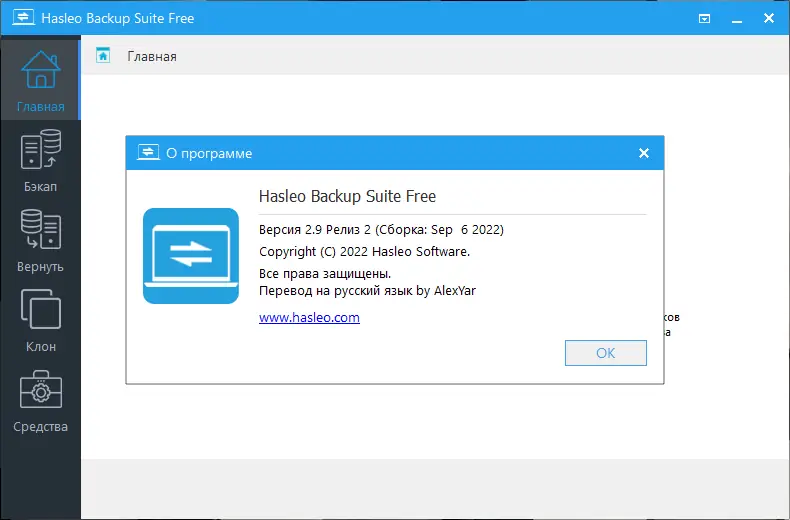The height and width of the screenshot is (520, 790).
Task: Click the Copyright (C) 2022 Hasleo Software line
Action: point(364,251)
